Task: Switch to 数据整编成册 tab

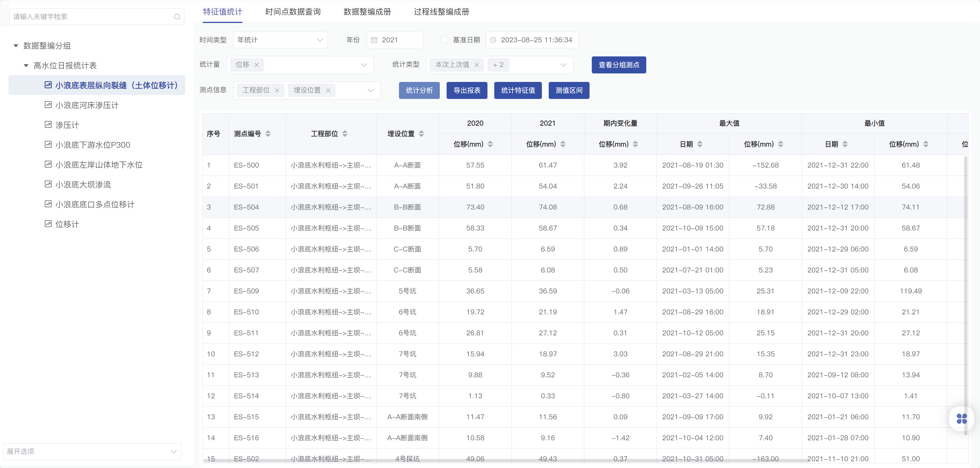Action: 367,12
